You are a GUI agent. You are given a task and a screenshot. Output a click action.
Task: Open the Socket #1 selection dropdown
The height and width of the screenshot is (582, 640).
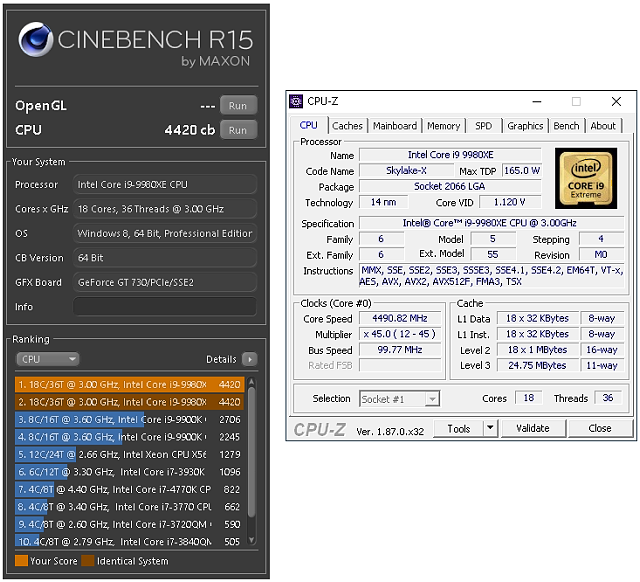tap(400, 399)
